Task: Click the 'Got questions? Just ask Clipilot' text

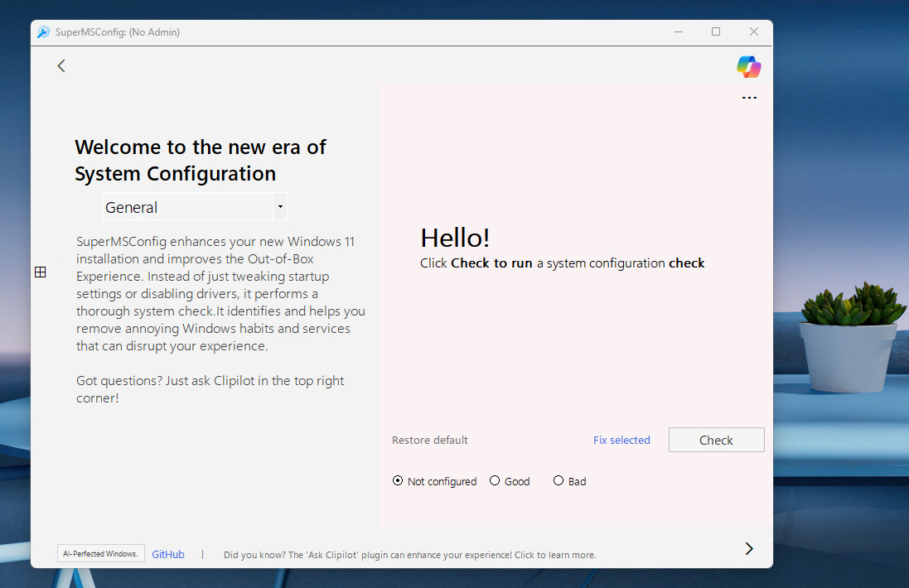Action: click(x=210, y=389)
